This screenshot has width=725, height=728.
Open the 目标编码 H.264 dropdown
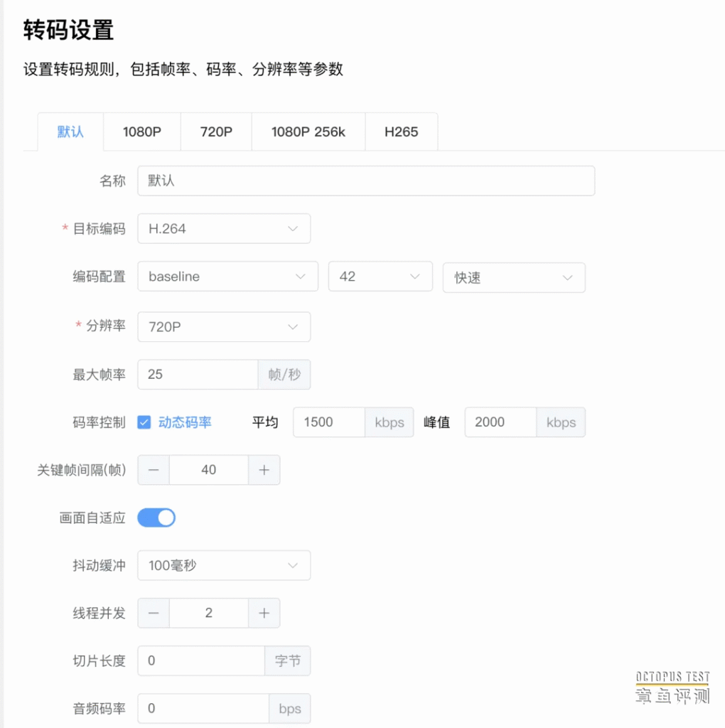tap(224, 228)
